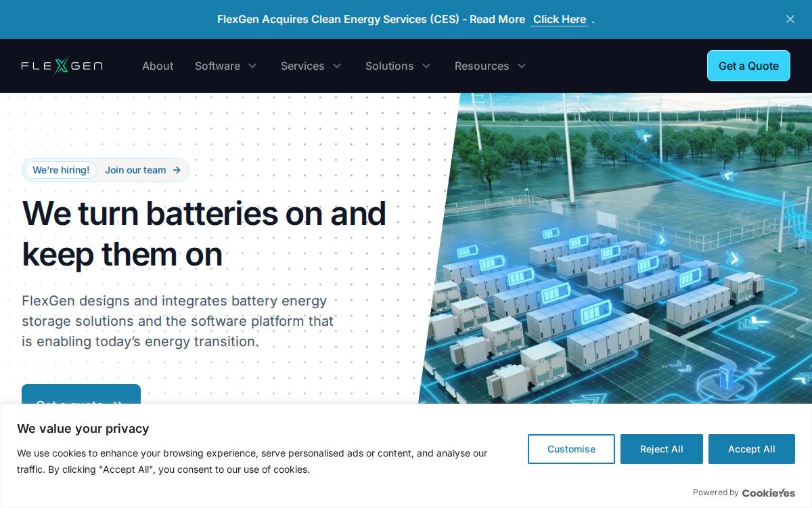
Task: Click the CookieYes logo
Action: pos(769,493)
